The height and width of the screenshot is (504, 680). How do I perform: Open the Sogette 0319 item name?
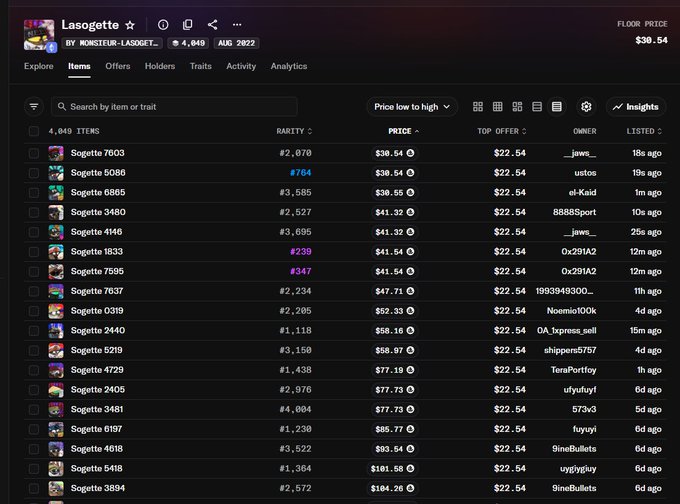pos(97,311)
